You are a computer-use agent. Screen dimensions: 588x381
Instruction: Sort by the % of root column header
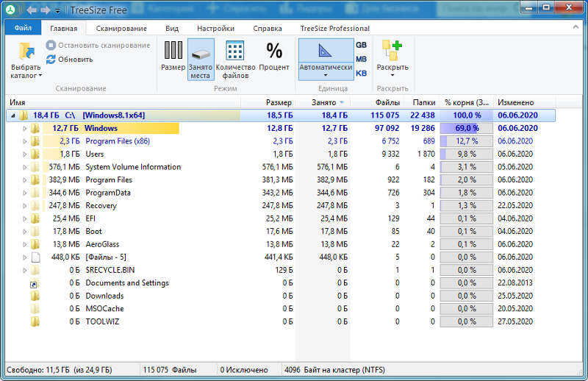click(467, 102)
